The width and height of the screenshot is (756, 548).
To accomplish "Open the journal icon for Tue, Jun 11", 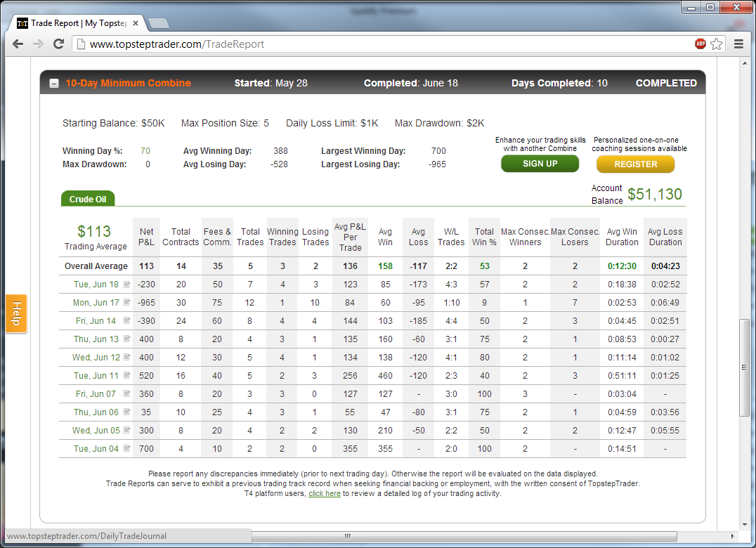I will pyautogui.click(x=126, y=375).
